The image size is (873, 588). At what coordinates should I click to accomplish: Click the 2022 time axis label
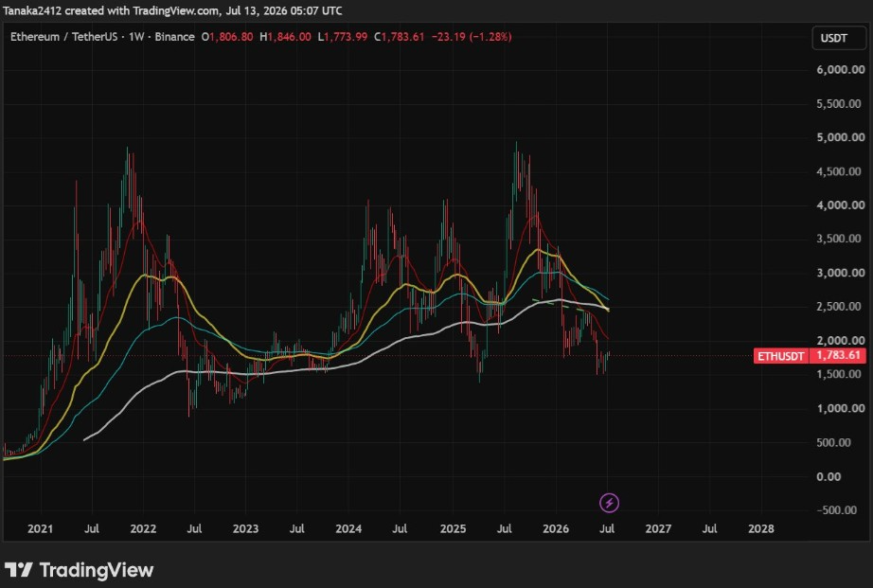tap(143, 529)
